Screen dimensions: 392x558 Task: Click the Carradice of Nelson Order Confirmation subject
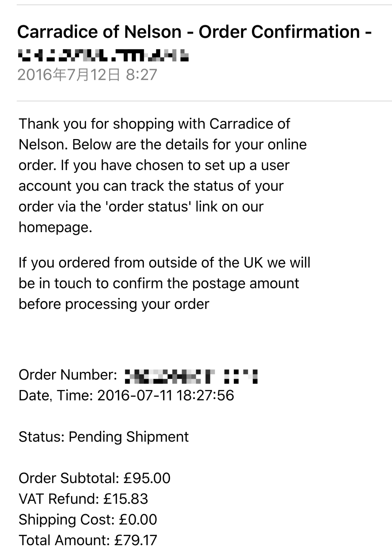(194, 32)
